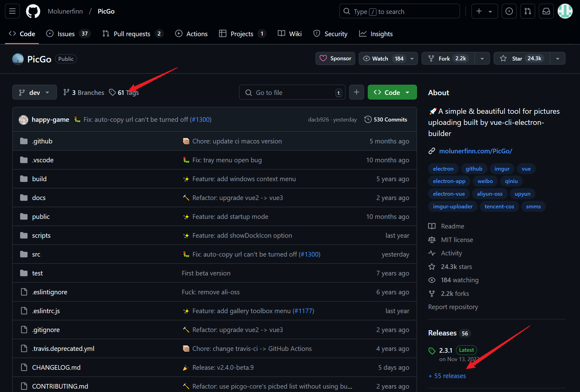The image size is (580, 392).
Task: Click the add file plus button
Action: tap(357, 92)
